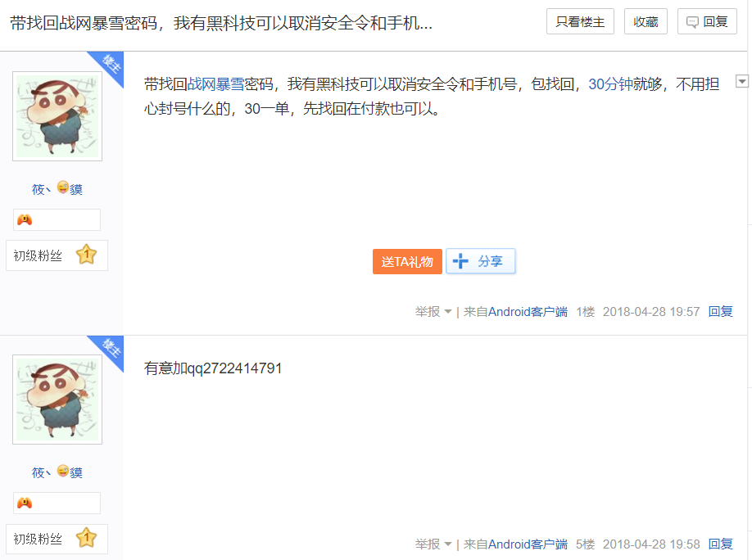The image size is (752, 560).
Task: Follow the 30分钟 link in post text
Action: (610, 84)
